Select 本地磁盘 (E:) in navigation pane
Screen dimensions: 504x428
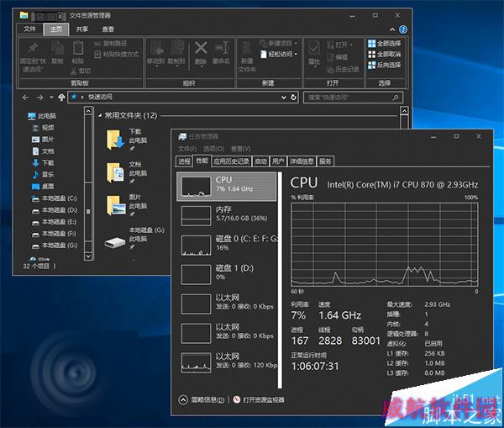coord(55,222)
